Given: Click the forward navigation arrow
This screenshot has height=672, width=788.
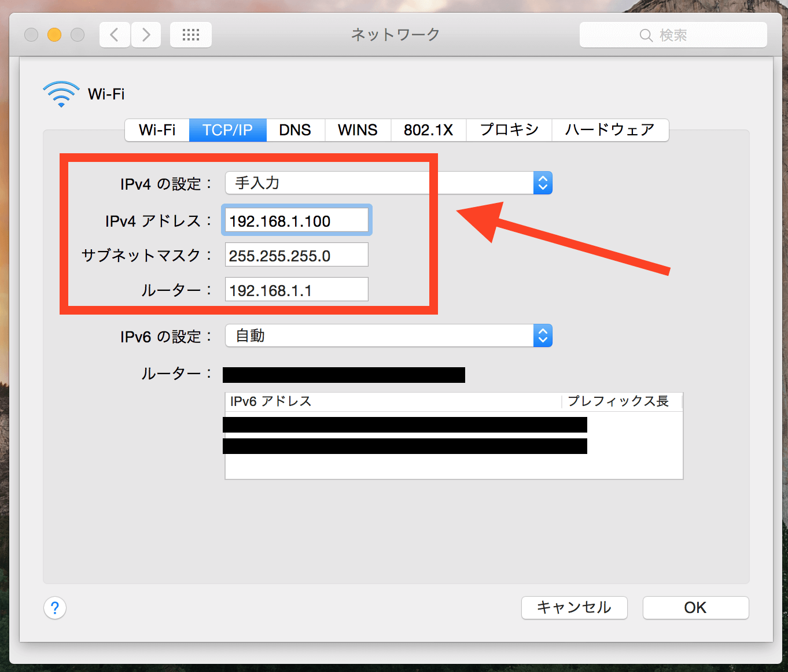Looking at the screenshot, I should pyautogui.click(x=145, y=34).
